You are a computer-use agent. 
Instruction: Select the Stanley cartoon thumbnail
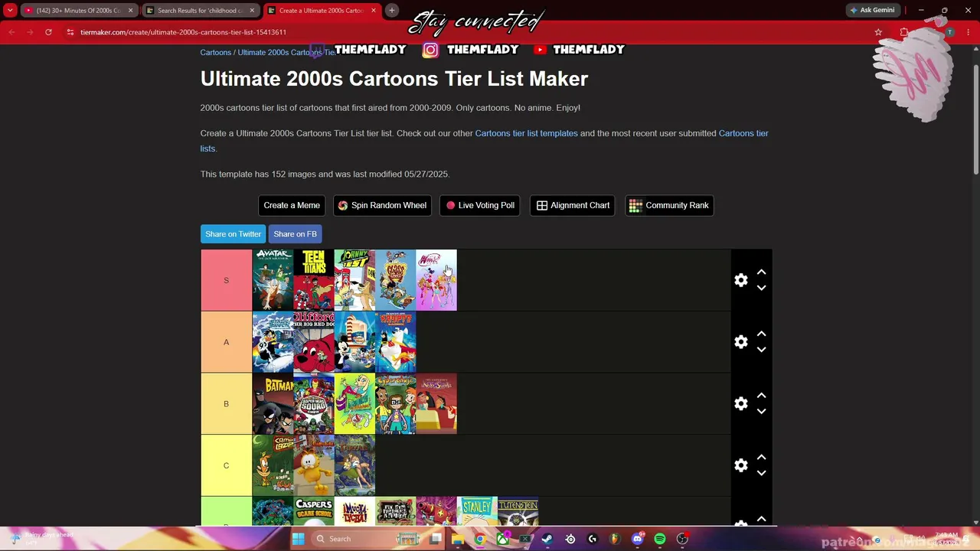477,511
